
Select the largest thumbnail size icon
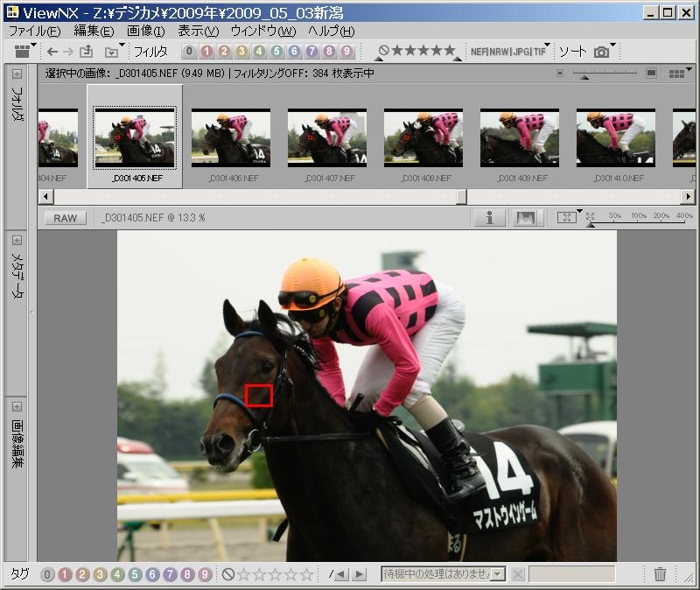pos(651,73)
